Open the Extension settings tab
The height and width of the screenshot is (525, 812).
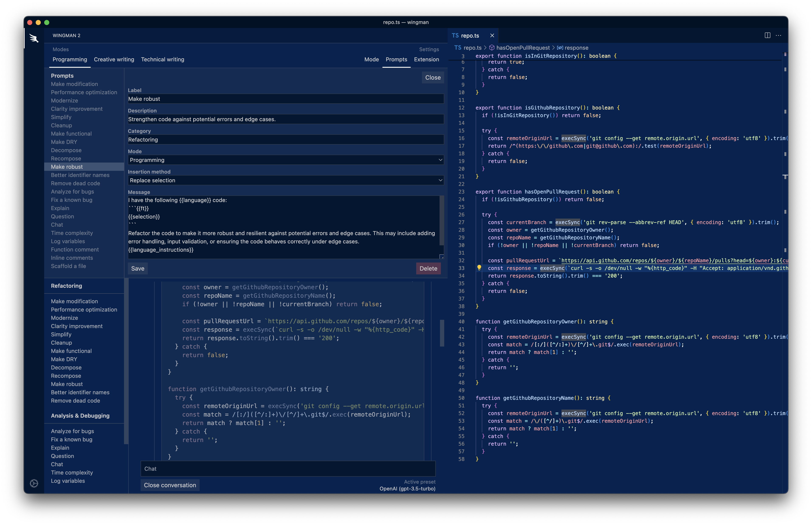point(426,59)
